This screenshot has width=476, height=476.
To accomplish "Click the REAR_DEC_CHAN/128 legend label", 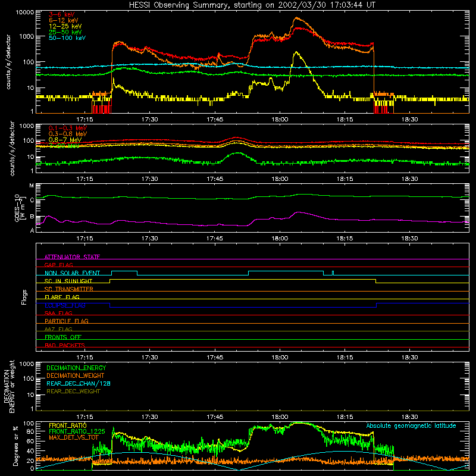I will 79,383.
